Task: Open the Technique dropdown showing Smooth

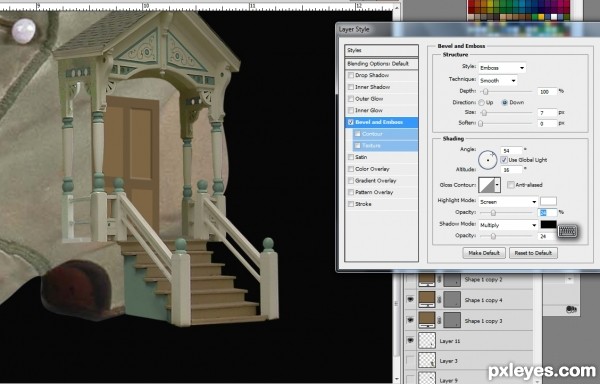Action: point(497,80)
